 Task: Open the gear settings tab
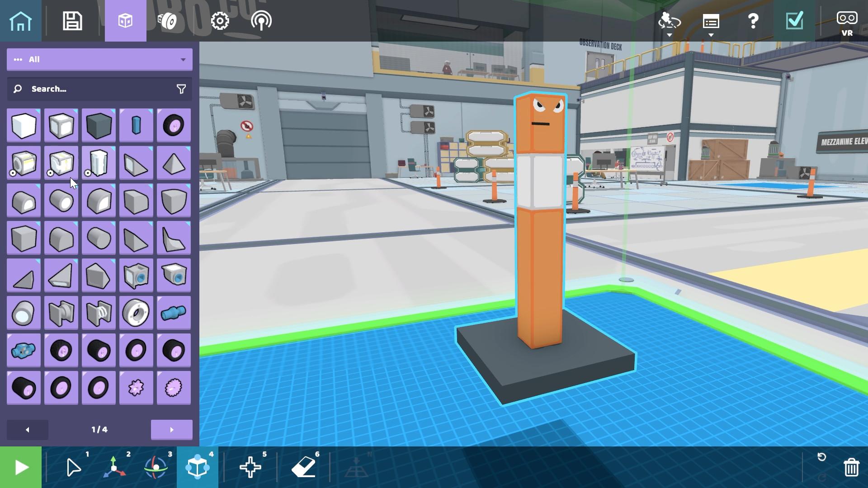[220, 21]
